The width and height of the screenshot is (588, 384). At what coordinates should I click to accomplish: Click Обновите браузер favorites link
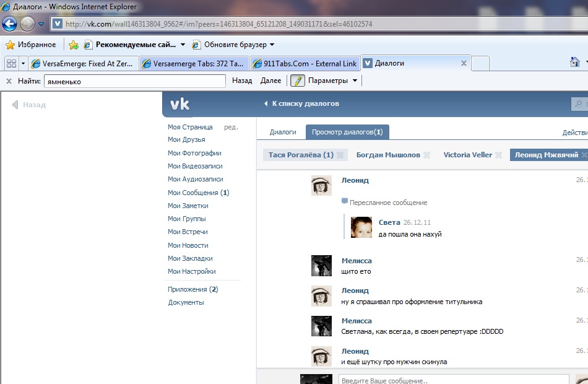coord(230,45)
